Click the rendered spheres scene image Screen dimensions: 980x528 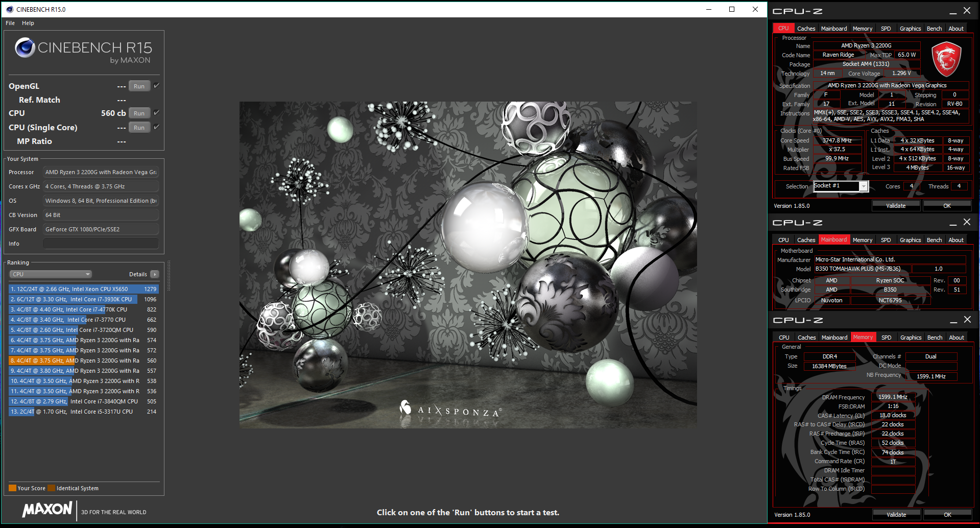468,265
